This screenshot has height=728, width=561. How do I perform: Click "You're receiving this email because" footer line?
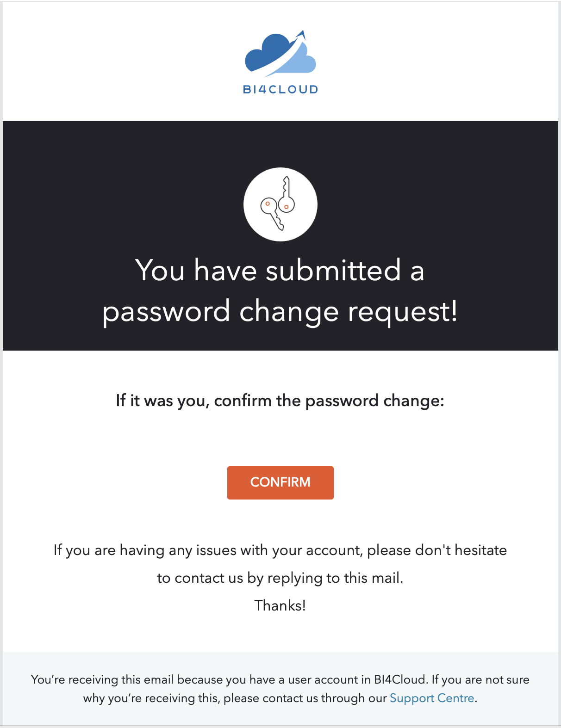(x=280, y=679)
